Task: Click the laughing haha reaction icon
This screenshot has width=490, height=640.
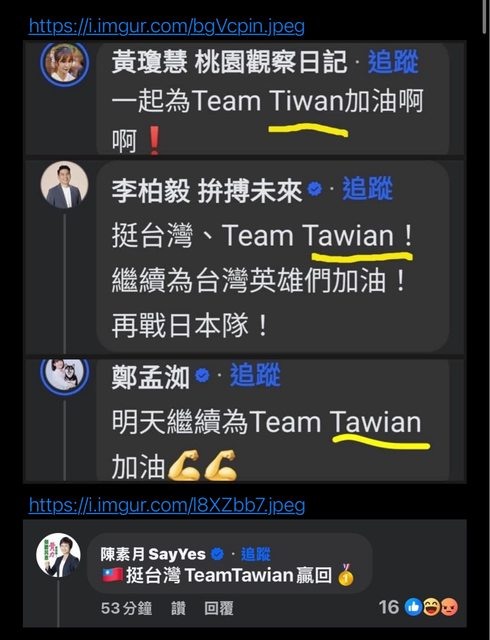Action: [431, 607]
